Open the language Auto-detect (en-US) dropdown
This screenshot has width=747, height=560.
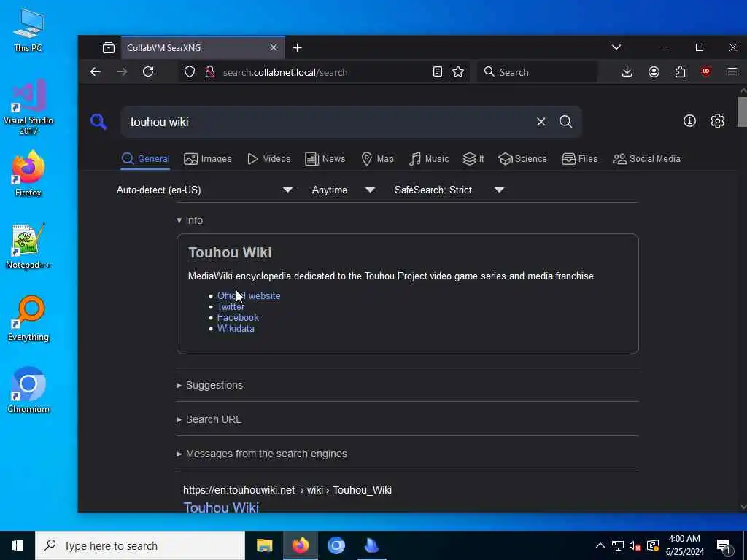coord(204,190)
